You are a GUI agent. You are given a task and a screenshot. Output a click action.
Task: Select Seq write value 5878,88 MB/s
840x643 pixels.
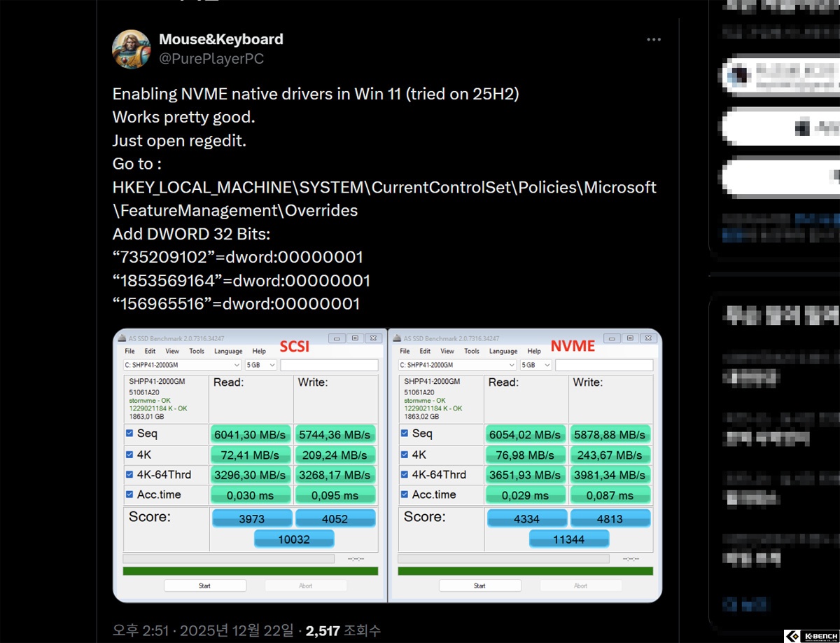pyautogui.click(x=611, y=434)
